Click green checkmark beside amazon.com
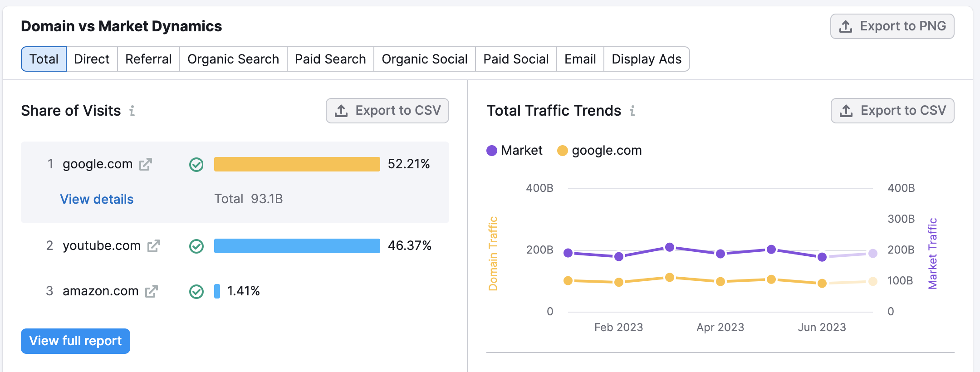 [x=196, y=291]
